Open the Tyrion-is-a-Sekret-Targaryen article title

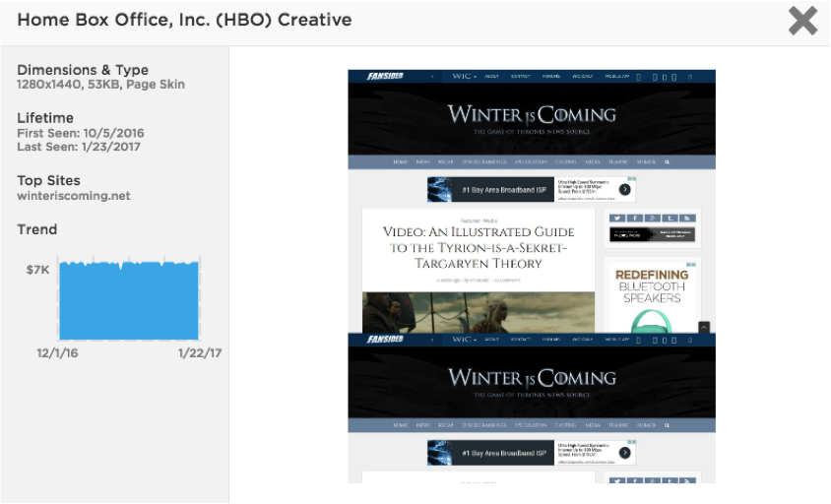[x=478, y=248]
